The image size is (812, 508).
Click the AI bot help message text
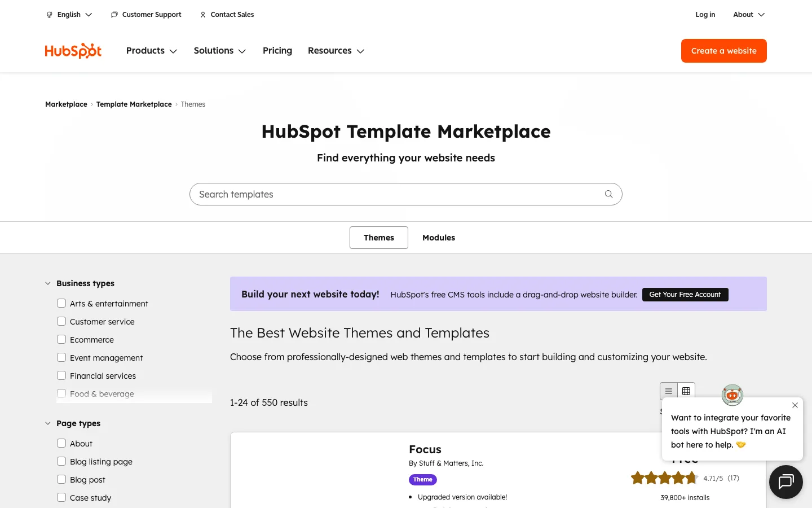point(731,431)
